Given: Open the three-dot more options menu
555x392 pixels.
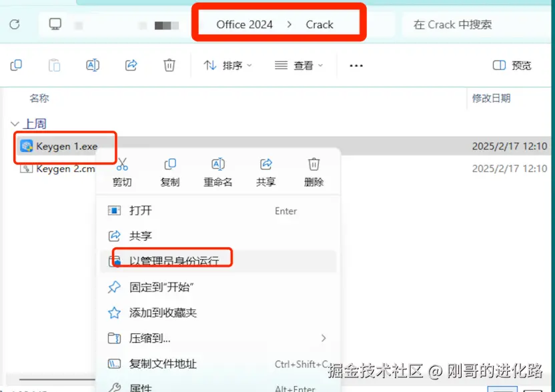Looking at the screenshot, I should click(356, 66).
